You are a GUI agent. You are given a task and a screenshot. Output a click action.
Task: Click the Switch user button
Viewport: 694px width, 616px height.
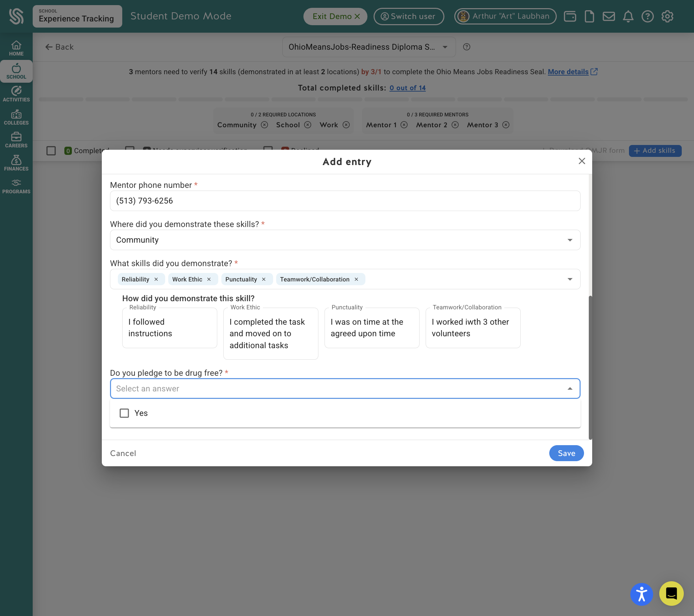click(x=409, y=16)
